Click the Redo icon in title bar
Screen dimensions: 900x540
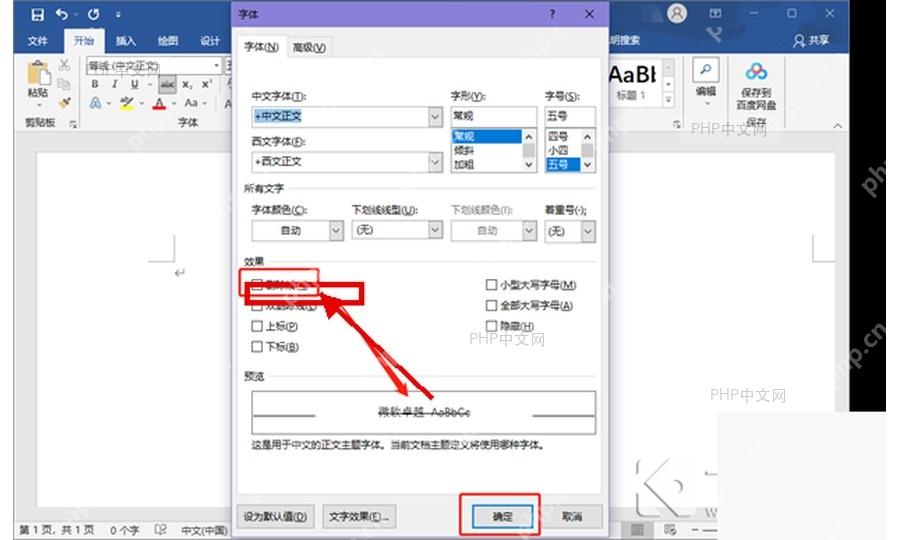pyautogui.click(x=94, y=14)
